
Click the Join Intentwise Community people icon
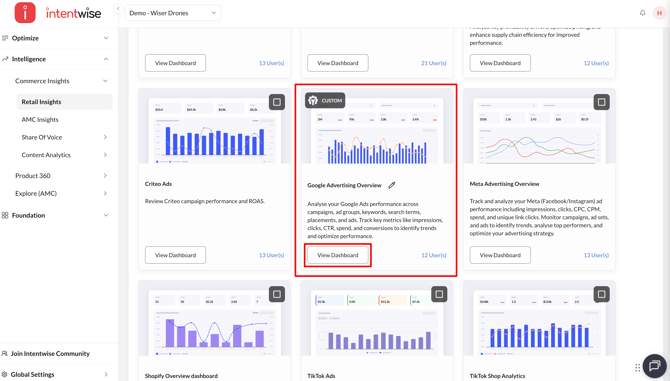click(5, 353)
